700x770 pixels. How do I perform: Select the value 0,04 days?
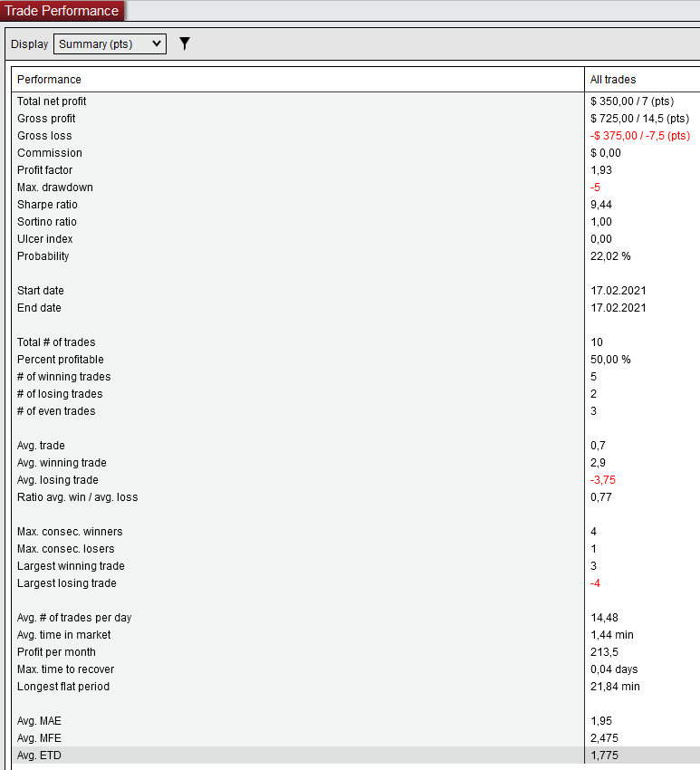pos(614,669)
